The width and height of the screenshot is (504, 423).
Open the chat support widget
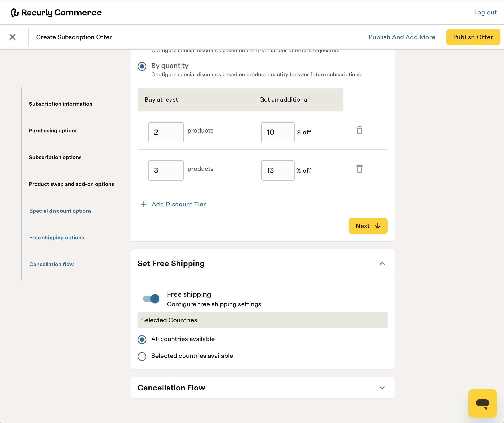pyautogui.click(x=482, y=403)
